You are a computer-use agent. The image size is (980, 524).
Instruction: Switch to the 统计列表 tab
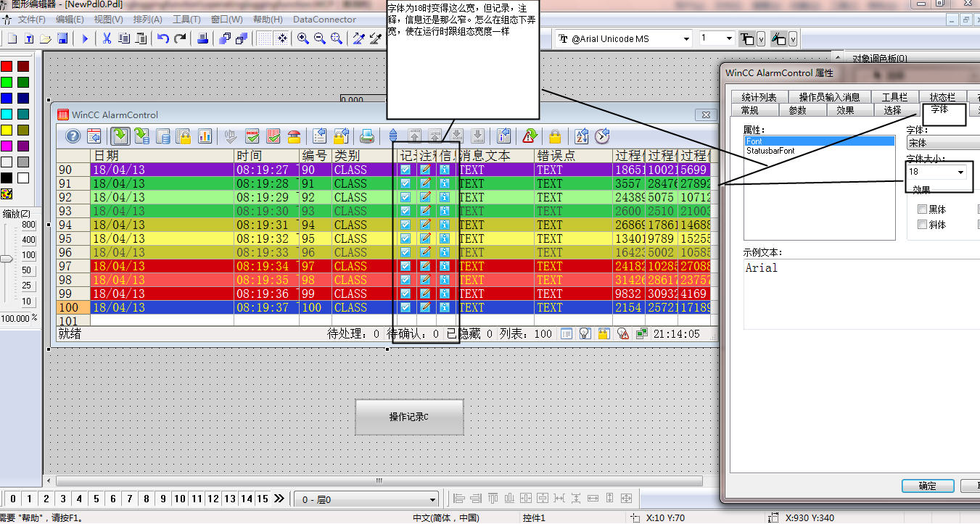coord(759,97)
